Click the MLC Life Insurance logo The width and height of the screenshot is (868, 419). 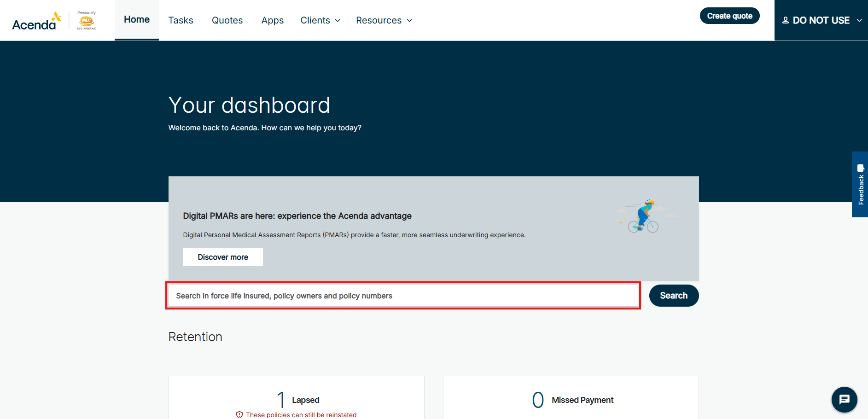pyautogui.click(x=86, y=21)
